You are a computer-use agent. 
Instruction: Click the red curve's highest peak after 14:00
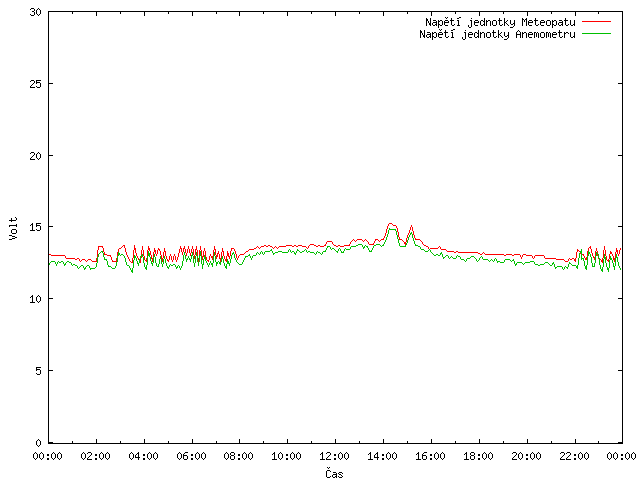click(x=391, y=224)
